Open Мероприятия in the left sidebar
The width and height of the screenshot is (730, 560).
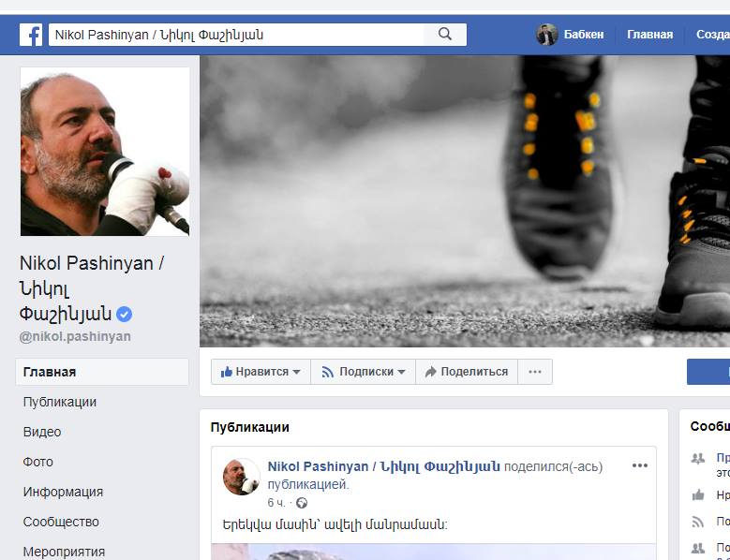(x=64, y=552)
